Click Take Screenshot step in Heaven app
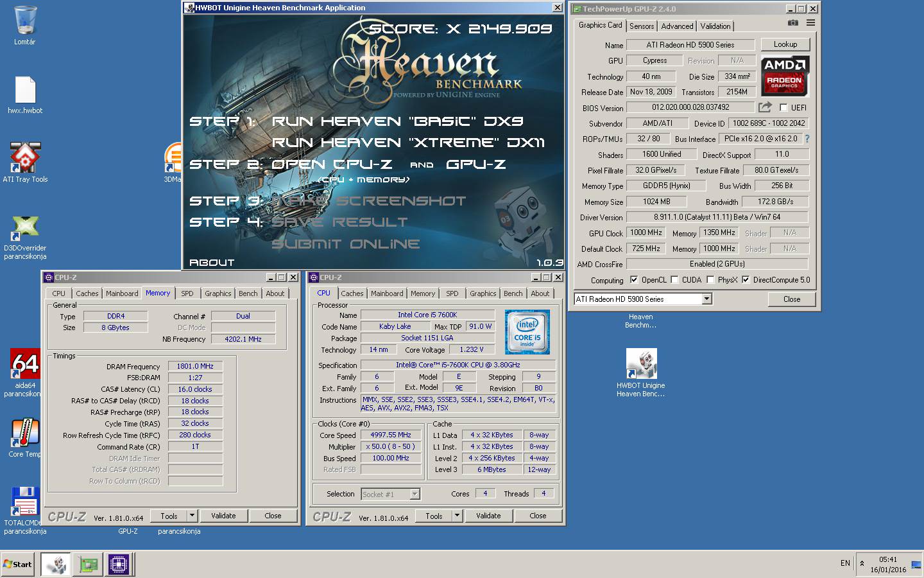The width and height of the screenshot is (924, 578). pyautogui.click(x=369, y=201)
